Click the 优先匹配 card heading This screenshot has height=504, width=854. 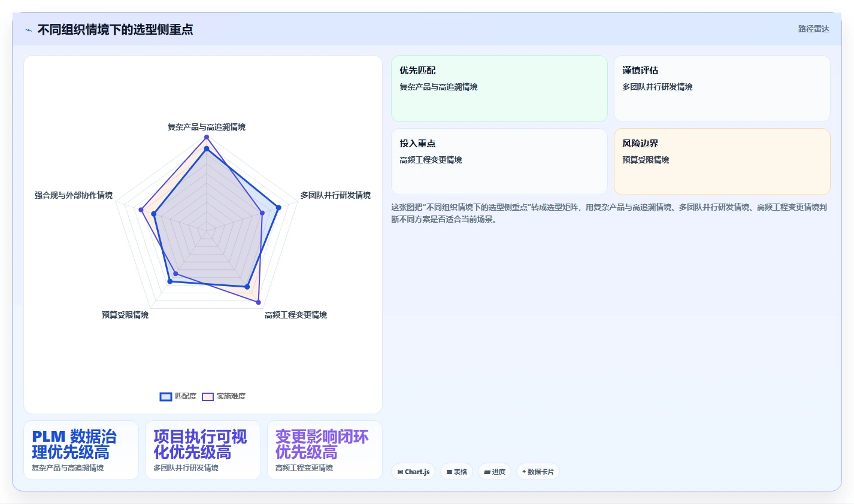(417, 70)
